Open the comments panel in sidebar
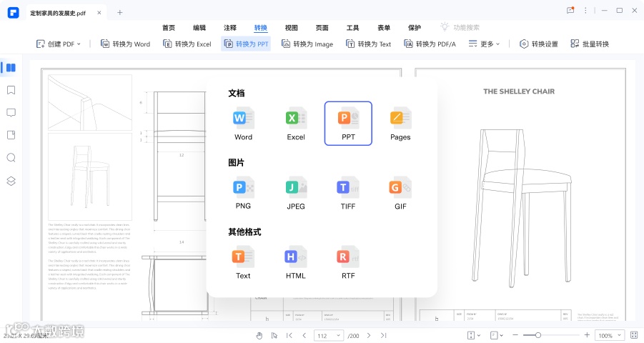 11,113
